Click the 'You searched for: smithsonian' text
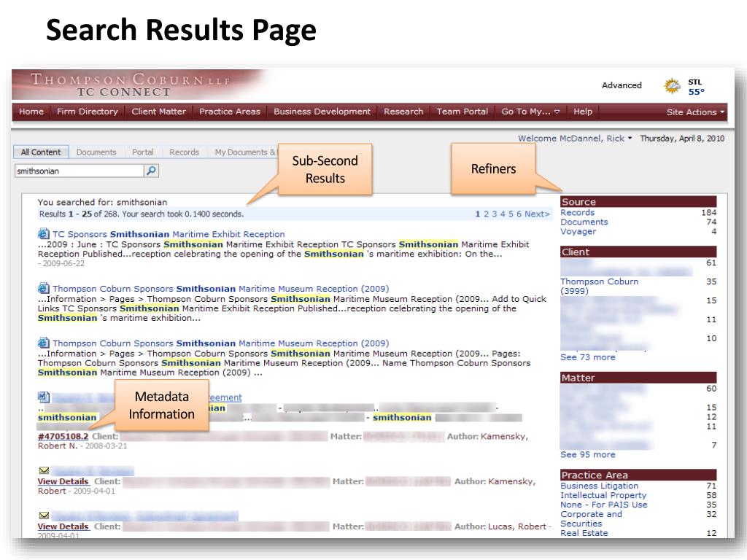This screenshot has width=747, height=560. click(102, 202)
